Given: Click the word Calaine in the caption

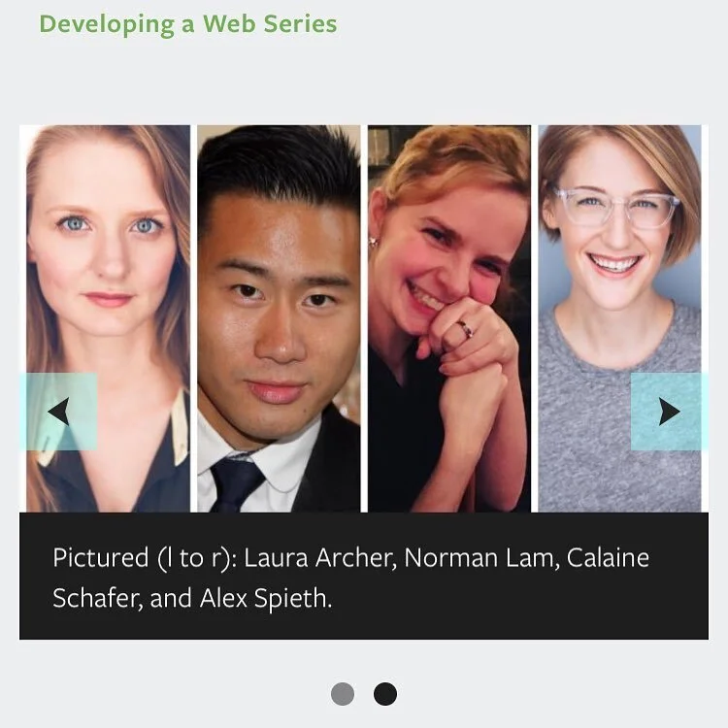Looking at the screenshot, I should coord(608,557).
